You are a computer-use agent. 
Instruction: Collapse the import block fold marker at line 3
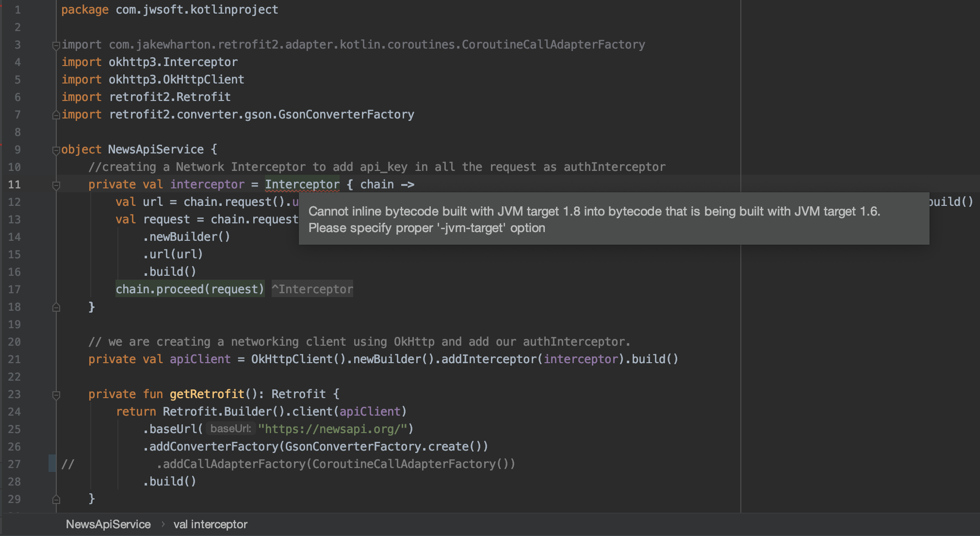(56, 46)
